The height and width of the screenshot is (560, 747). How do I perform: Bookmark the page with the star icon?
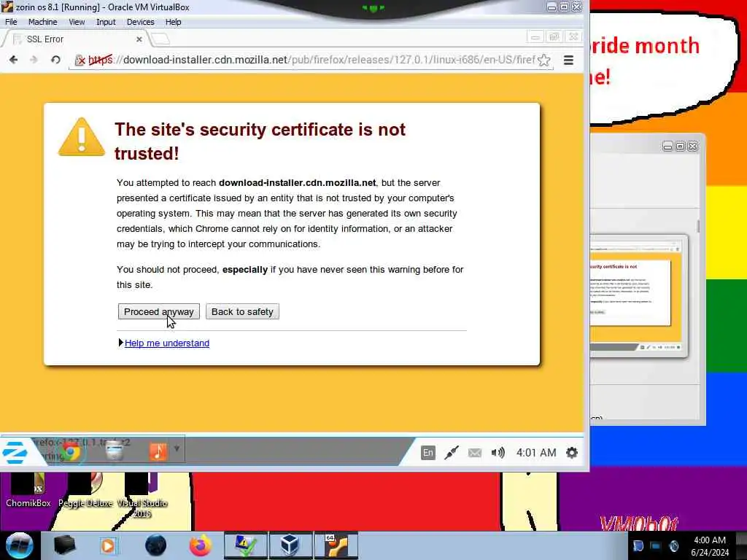[543, 60]
